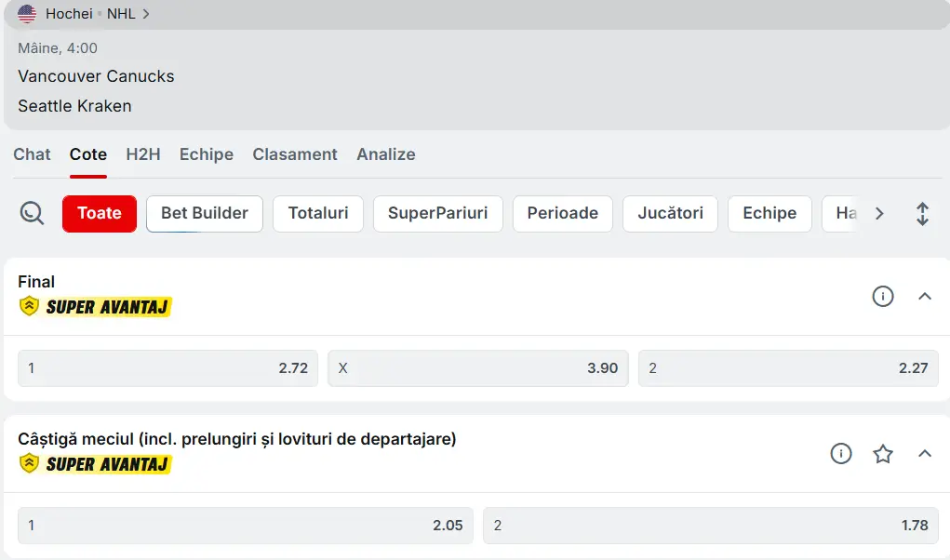Open the NHL breadcrumb link
Image resolution: width=950 pixels, height=560 pixels.
click(121, 14)
